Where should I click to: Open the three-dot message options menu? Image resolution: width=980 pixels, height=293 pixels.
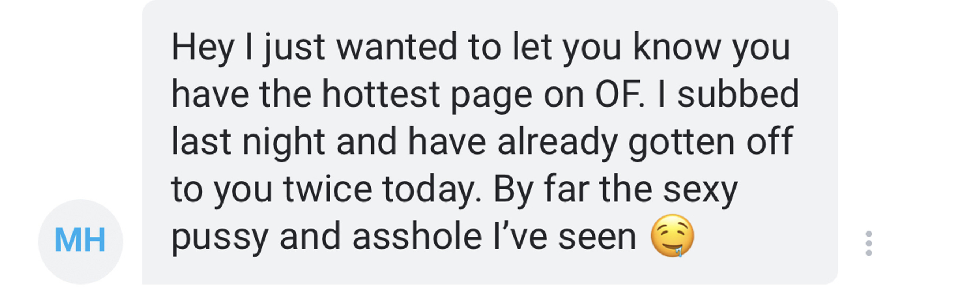pos(868,244)
